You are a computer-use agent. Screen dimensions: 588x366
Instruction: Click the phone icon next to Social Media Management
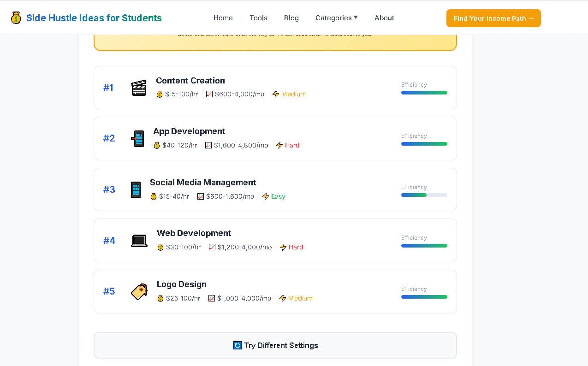pyautogui.click(x=136, y=189)
